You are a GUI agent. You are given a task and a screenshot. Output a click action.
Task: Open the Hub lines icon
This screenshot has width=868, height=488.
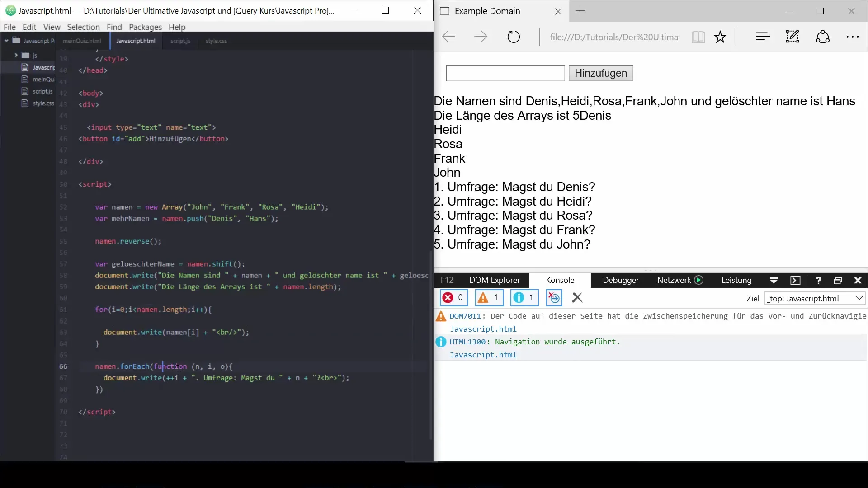763,37
